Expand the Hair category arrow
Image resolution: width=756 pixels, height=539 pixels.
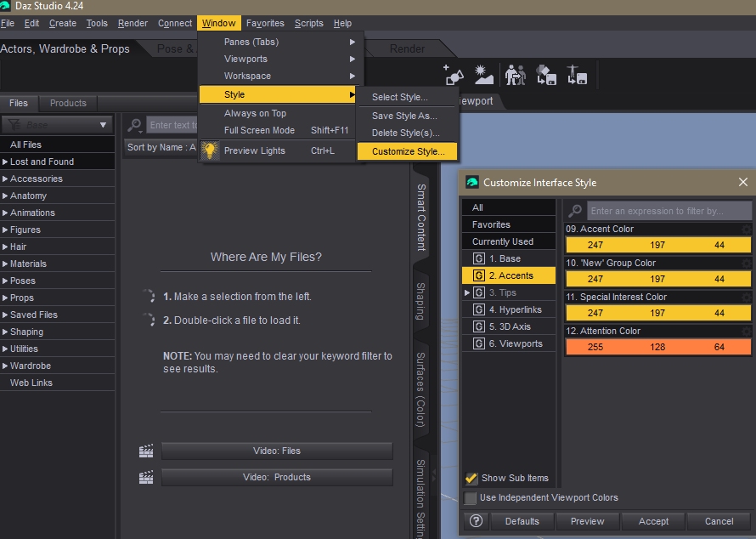5,247
